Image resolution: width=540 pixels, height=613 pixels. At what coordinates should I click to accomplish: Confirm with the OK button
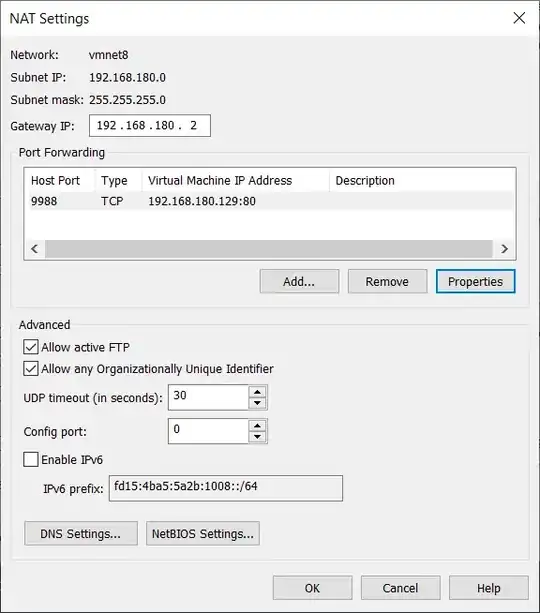pos(312,588)
